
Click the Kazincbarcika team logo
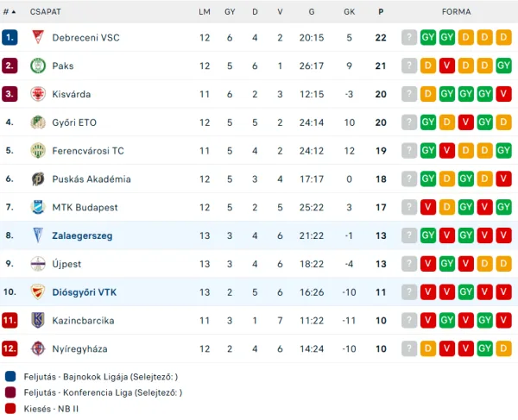coord(38,321)
